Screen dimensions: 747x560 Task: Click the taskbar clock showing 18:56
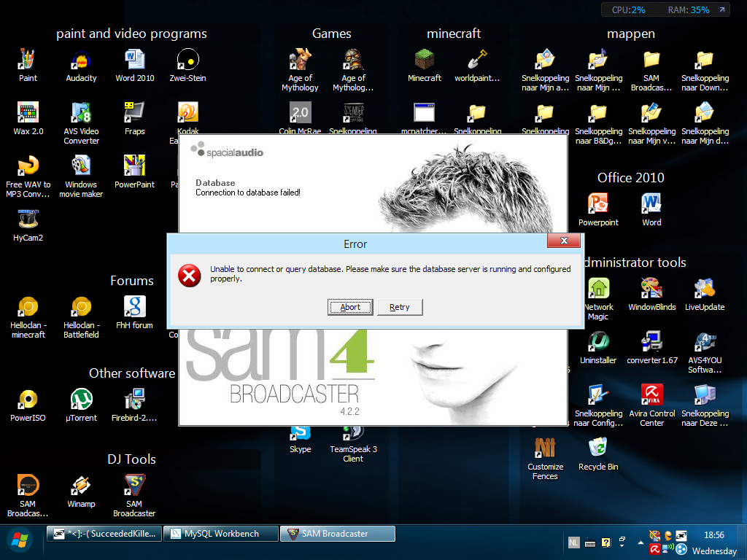tap(713, 535)
